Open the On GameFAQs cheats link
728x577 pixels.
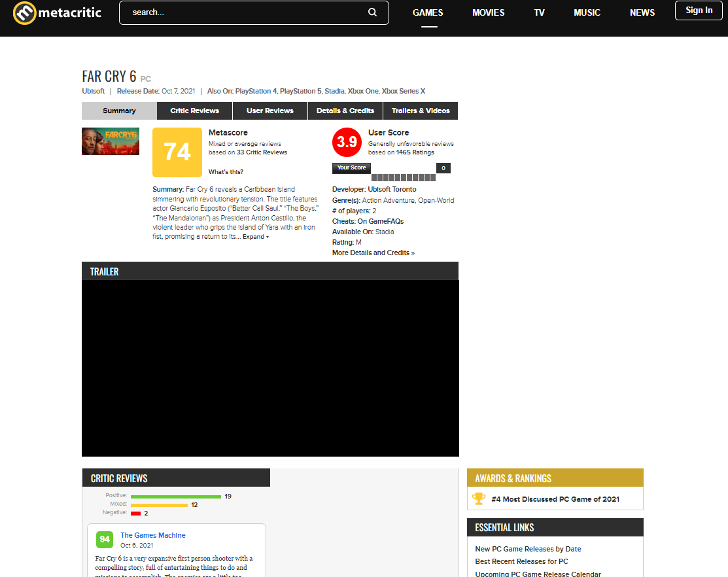tap(381, 221)
